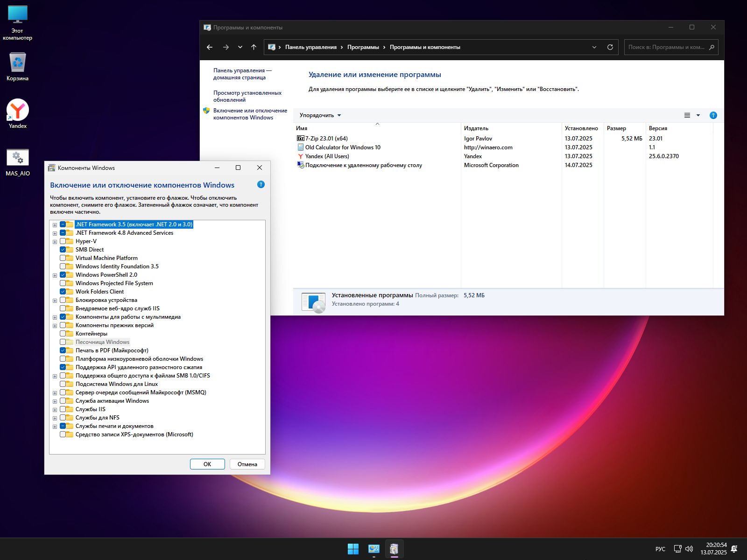This screenshot has height=560, width=747.
Task: Click the Программы breadcrumb segment
Action: click(x=363, y=47)
